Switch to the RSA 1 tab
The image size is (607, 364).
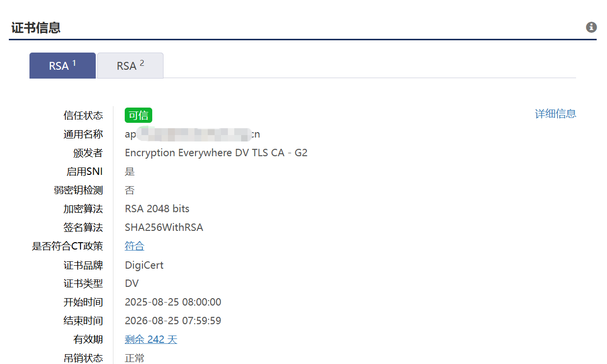[x=62, y=65]
